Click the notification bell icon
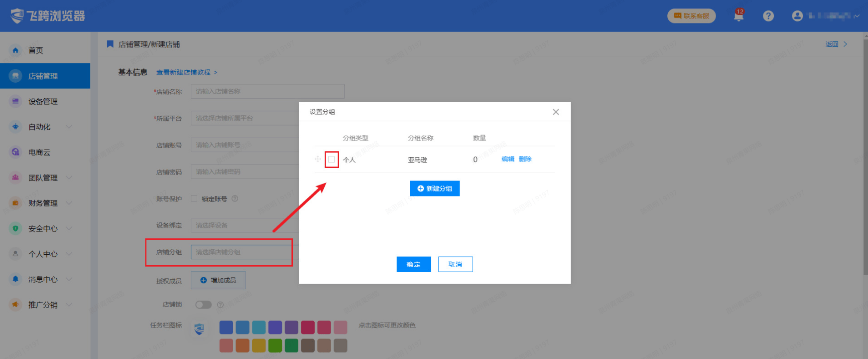868x359 pixels. tap(739, 16)
